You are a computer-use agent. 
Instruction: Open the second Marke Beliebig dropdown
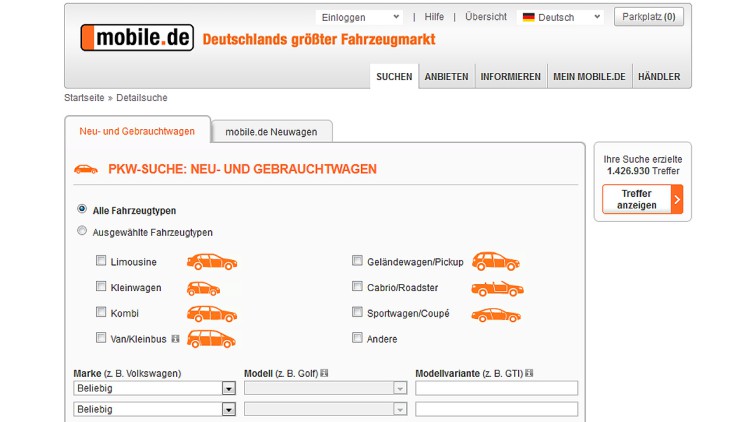point(154,409)
